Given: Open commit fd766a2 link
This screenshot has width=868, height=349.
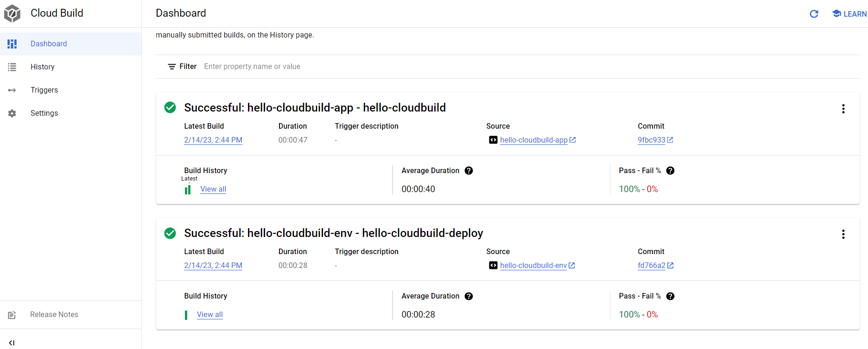Looking at the screenshot, I should click(x=651, y=265).
